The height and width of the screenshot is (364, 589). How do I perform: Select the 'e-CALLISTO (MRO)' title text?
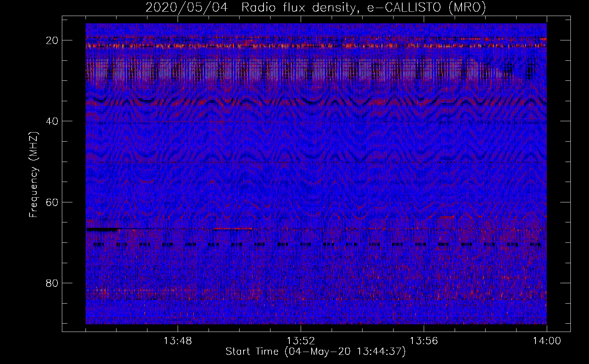pos(426,8)
